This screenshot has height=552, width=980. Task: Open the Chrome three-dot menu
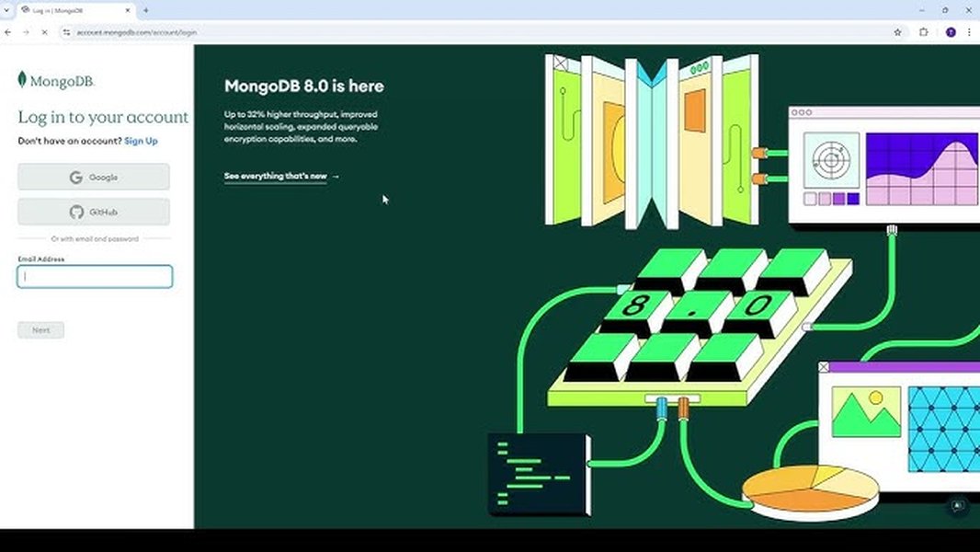[970, 31]
